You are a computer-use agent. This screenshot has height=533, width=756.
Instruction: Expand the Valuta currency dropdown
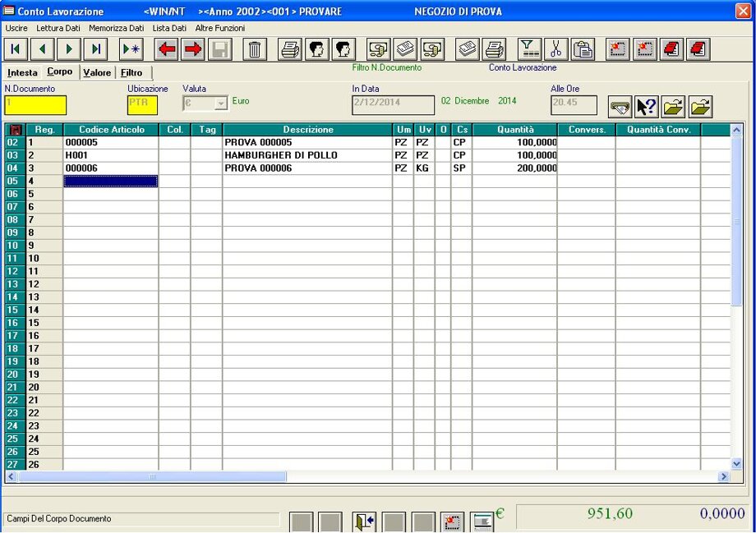(220, 103)
